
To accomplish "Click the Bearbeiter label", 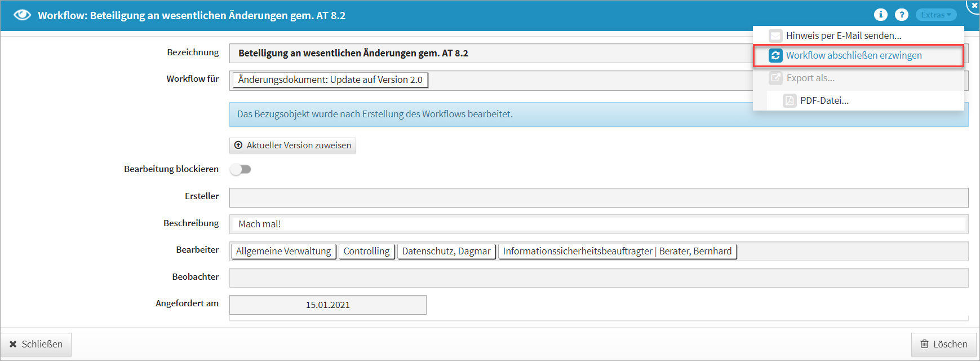I will (x=197, y=250).
